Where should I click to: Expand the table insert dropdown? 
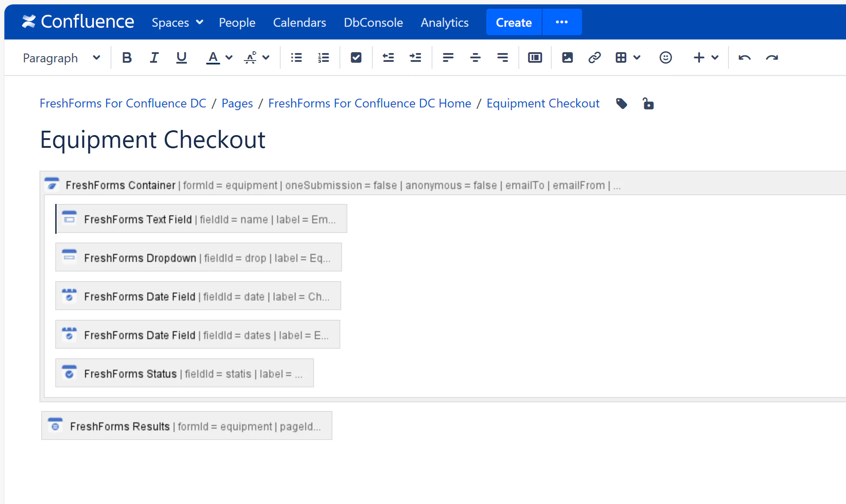coord(637,57)
